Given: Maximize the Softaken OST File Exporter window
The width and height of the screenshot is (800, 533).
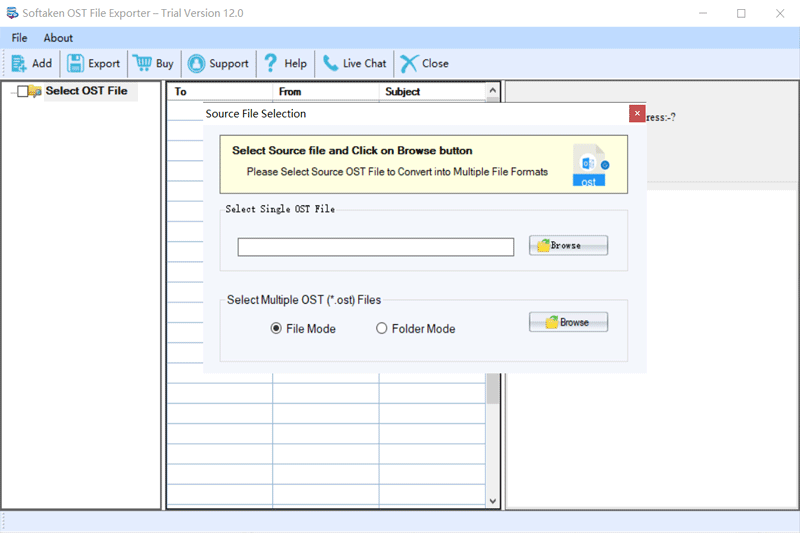Looking at the screenshot, I should point(741,13).
